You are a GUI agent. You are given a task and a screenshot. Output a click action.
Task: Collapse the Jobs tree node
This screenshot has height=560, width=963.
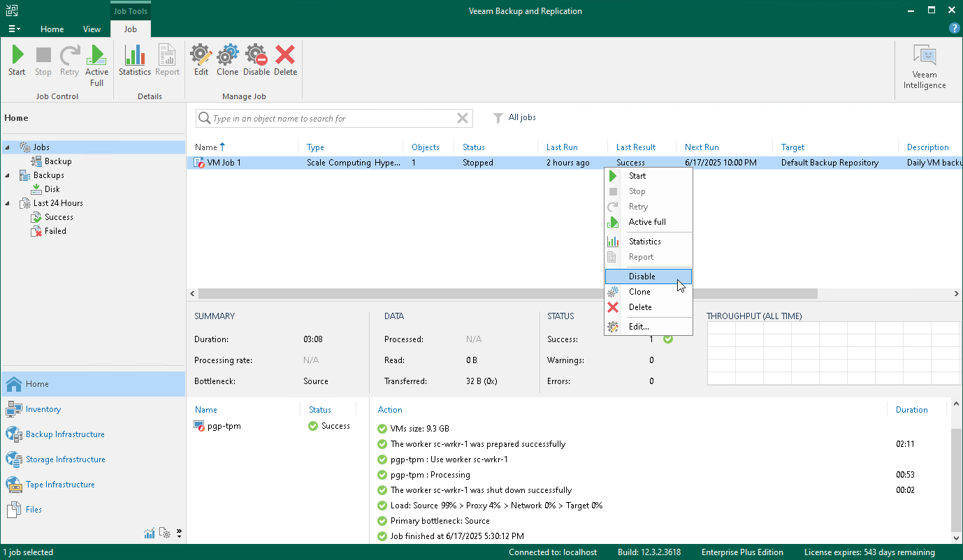(7, 147)
